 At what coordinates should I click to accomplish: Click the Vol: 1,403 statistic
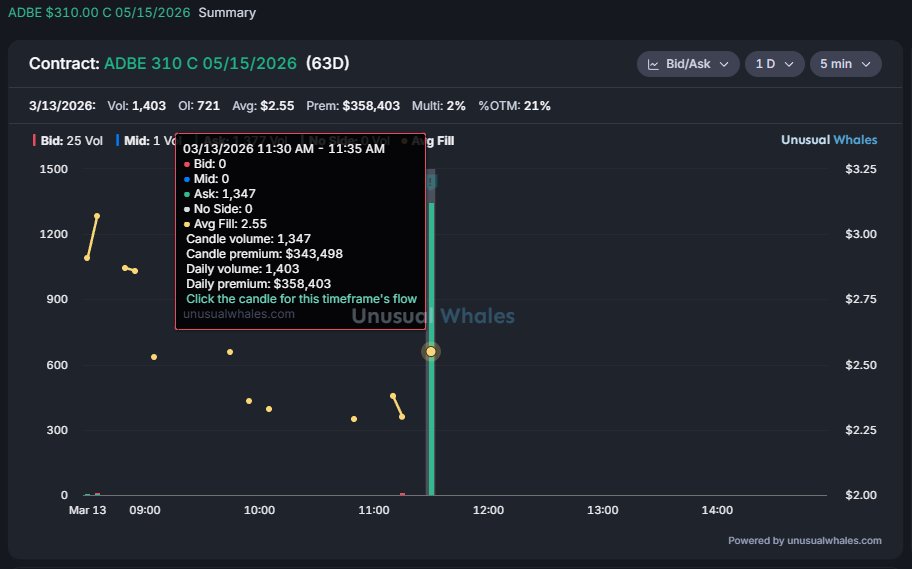point(137,106)
